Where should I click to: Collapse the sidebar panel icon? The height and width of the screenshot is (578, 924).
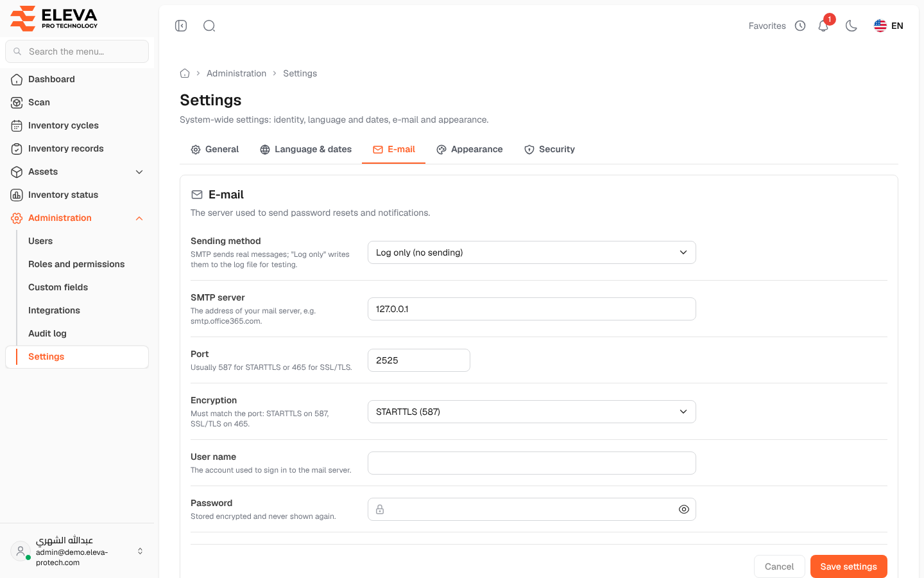pos(181,26)
